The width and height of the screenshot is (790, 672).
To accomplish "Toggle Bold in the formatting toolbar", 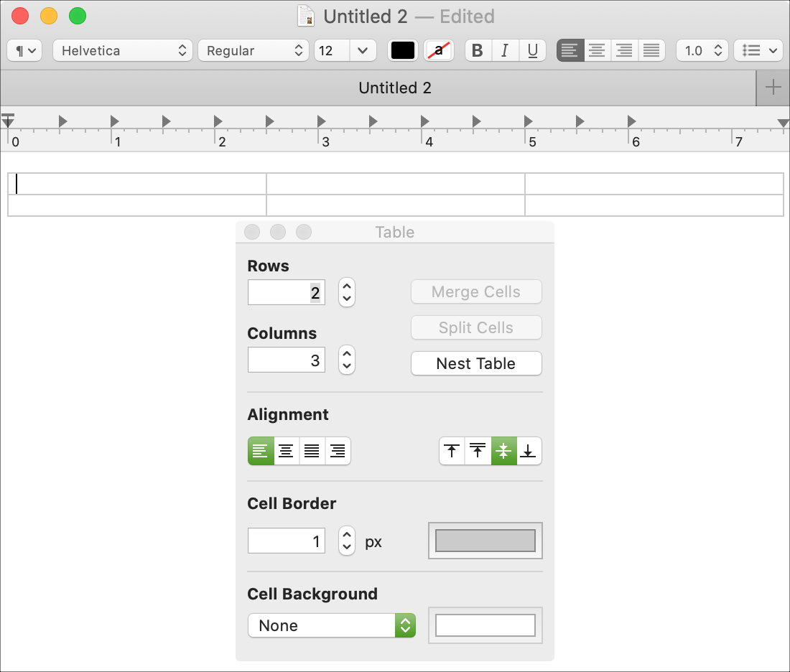I will coord(478,50).
